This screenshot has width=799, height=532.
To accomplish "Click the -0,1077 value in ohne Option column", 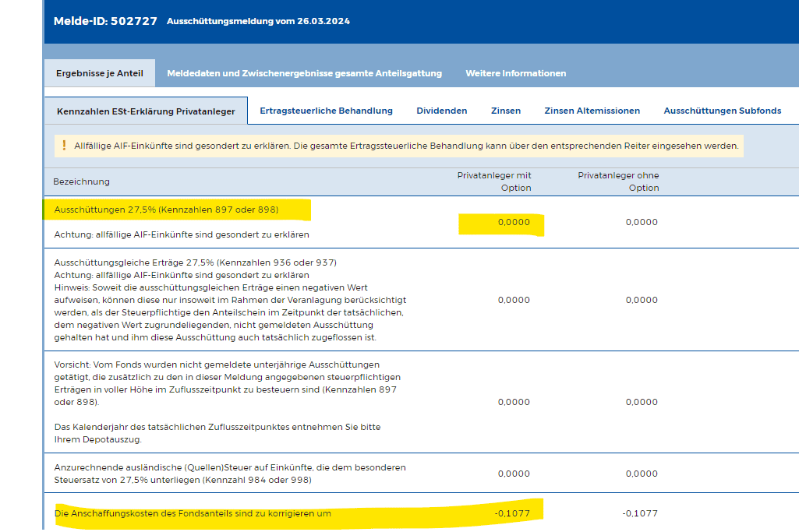I will tap(640, 513).
